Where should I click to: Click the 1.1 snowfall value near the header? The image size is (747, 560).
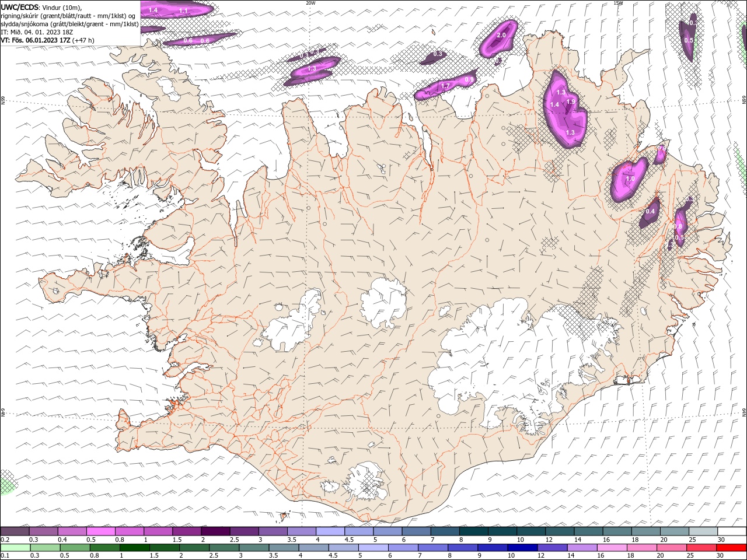183,11
